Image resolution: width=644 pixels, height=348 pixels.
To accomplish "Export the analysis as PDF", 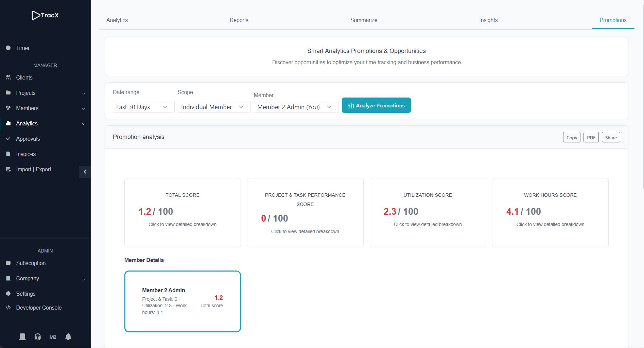I will click(x=591, y=137).
